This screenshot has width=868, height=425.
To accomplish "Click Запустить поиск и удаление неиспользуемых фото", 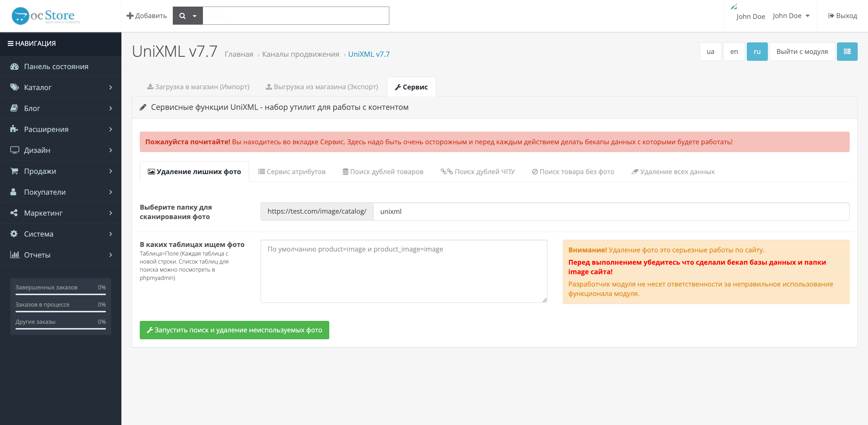I will pyautogui.click(x=234, y=330).
